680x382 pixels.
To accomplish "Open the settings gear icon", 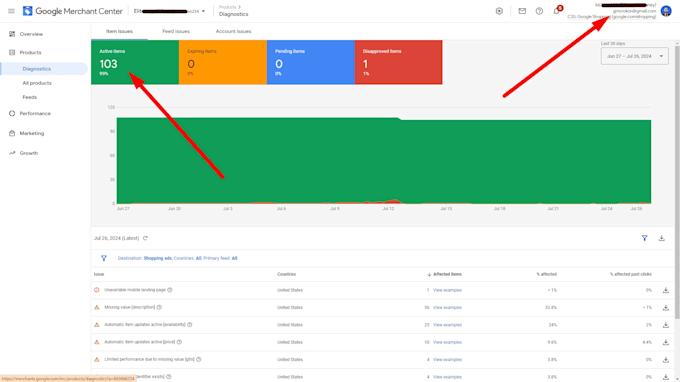I will coord(499,11).
